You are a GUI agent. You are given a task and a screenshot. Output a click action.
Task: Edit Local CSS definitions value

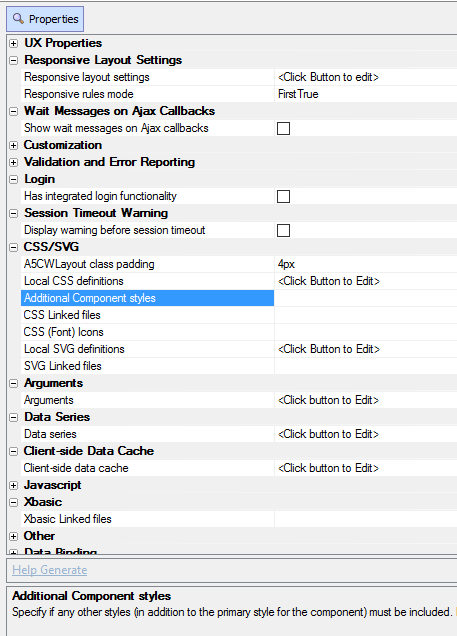(x=366, y=281)
